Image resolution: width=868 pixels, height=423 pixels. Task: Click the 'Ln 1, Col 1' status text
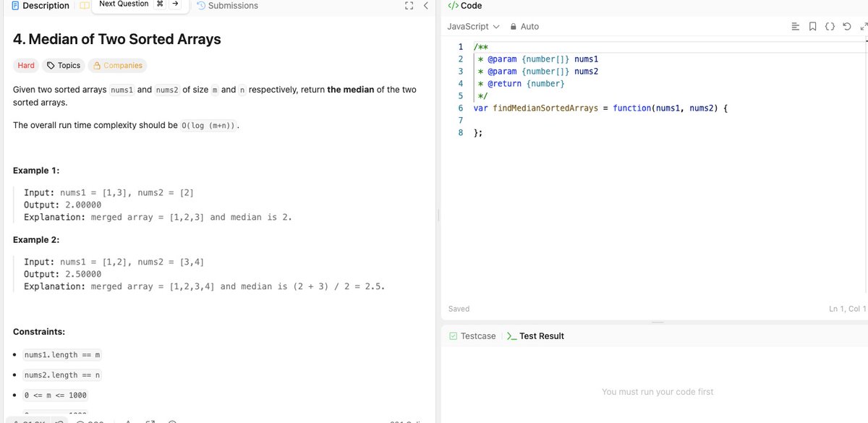(x=847, y=309)
